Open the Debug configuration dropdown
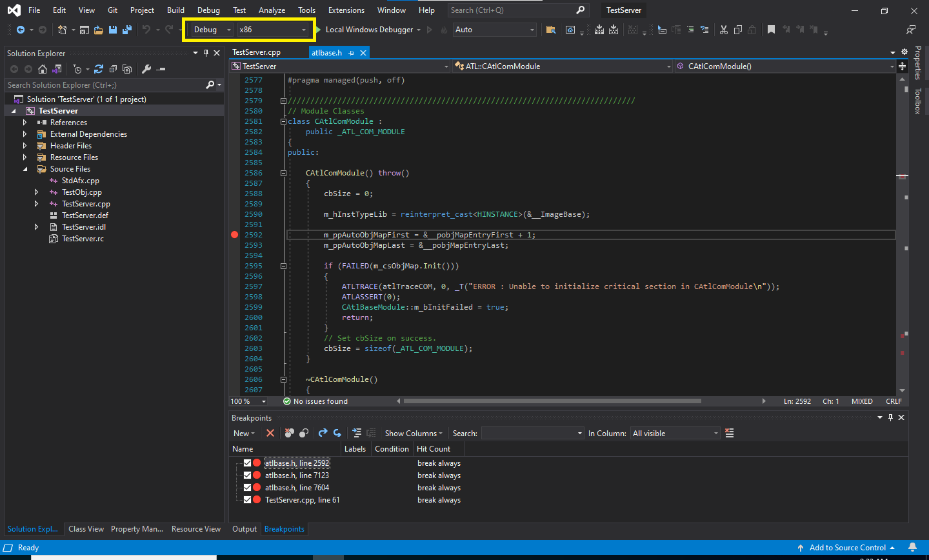The width and height of the screenshot is (929, 560). [212, 30]
